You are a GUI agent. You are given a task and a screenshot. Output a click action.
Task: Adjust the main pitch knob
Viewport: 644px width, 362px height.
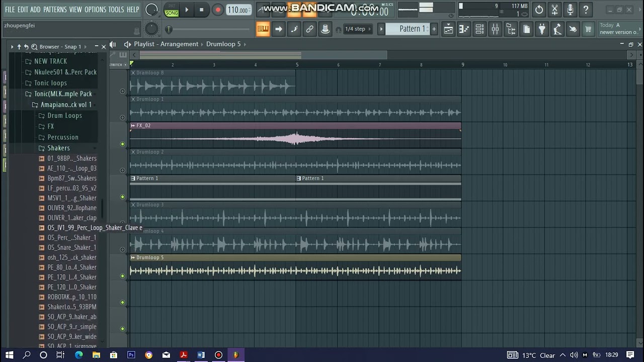click(151, 29)
